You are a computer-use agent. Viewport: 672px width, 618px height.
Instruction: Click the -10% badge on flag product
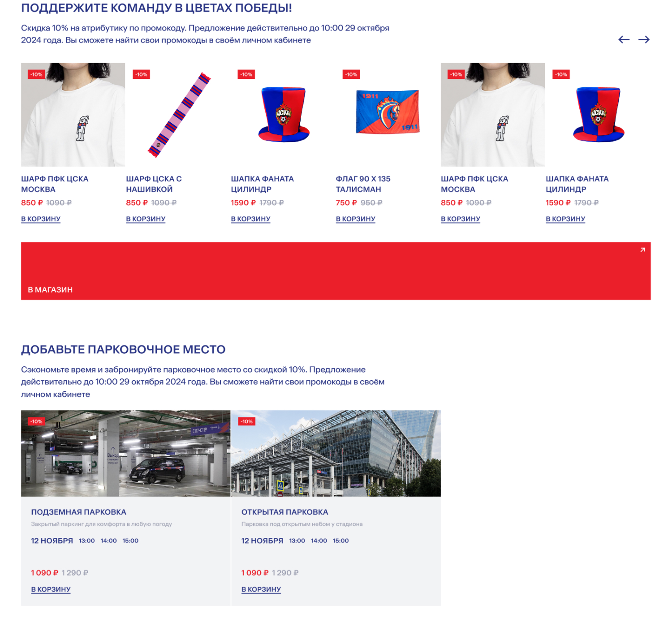(x=351, y=74)
